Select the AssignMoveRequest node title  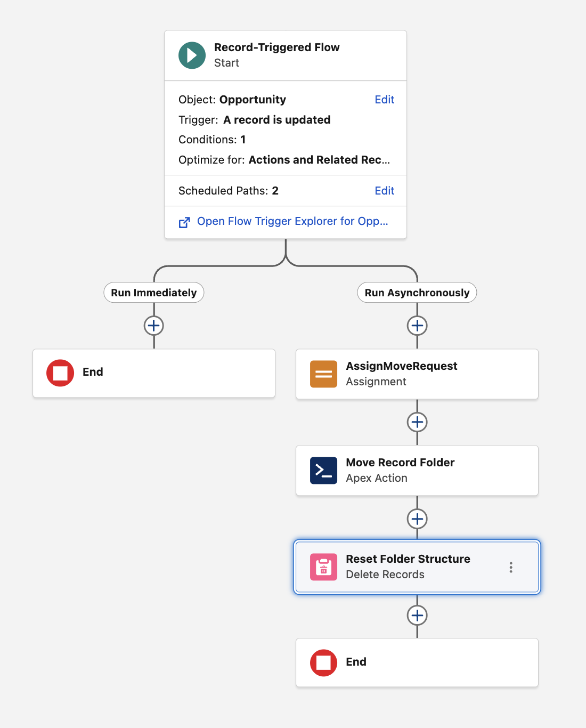tap(402, 366)
